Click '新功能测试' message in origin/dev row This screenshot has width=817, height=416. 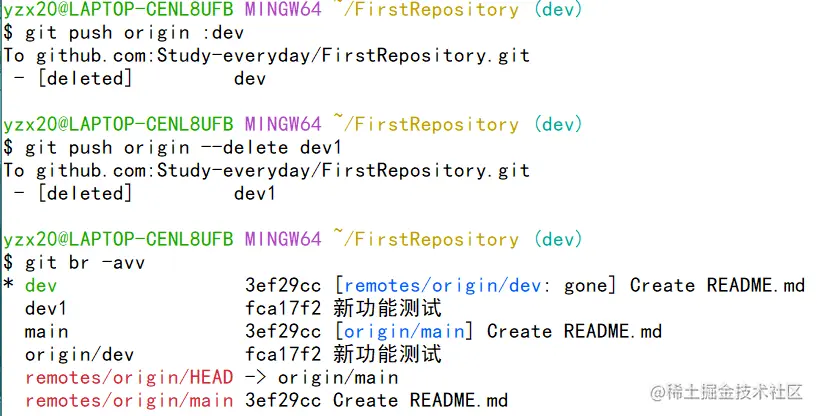(387, 354)
